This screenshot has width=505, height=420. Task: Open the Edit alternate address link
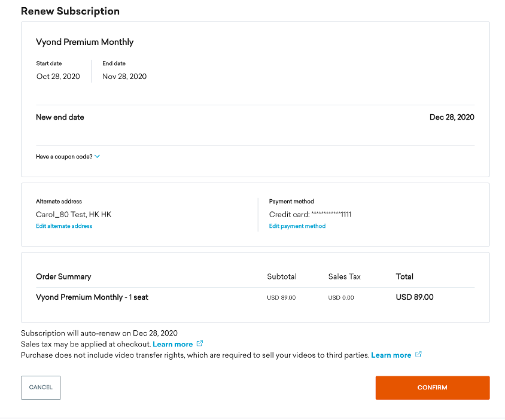64,226
